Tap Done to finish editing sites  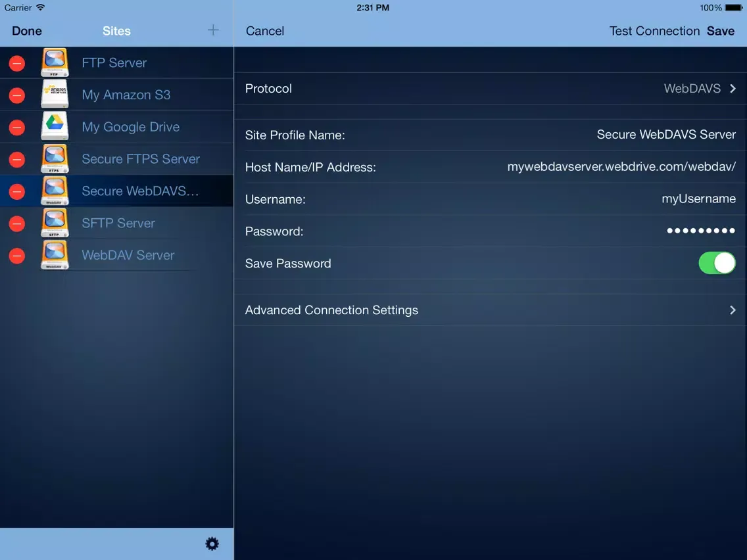[x=27, y=31]
